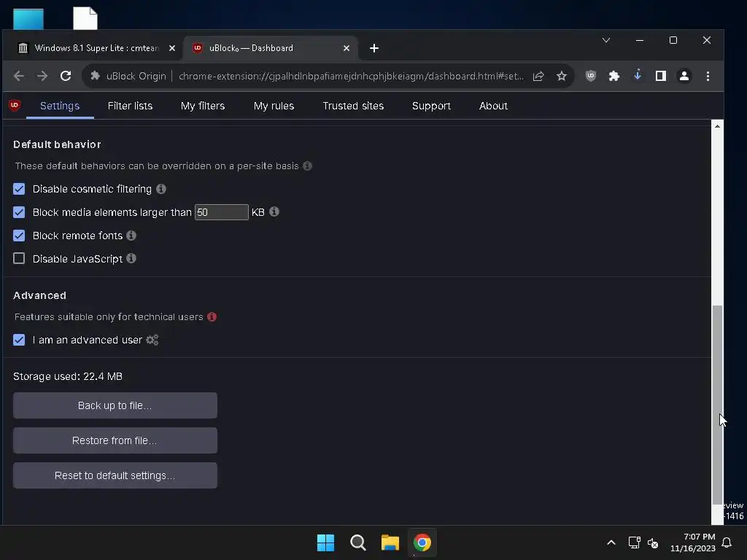
Task: Open taskbar Search
Action: [357, 542]
